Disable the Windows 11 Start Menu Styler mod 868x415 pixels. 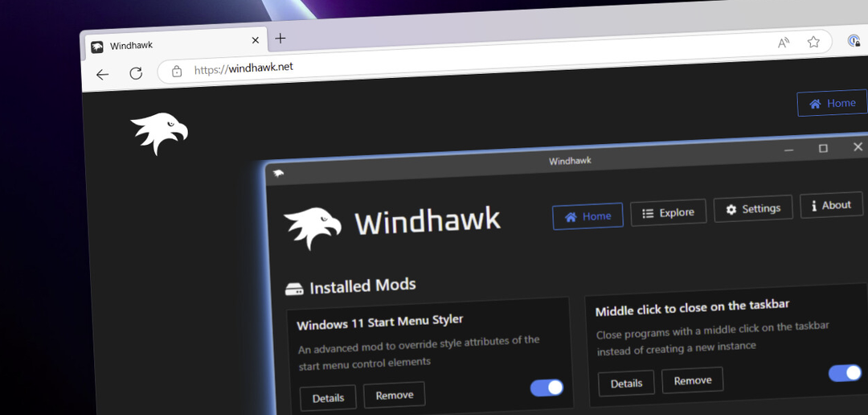point(547,388)
